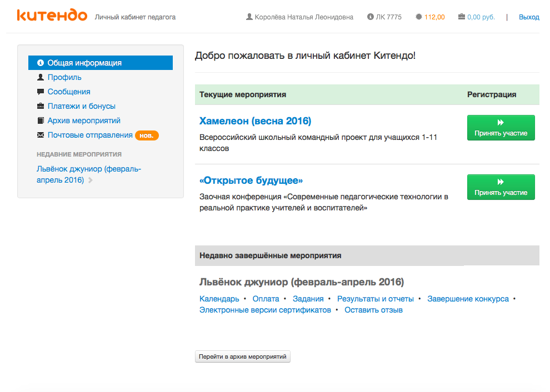Screen dimensions: 550x392
Task: Open Электронные версии сертификатов
Action: click(x=265, y=310)
